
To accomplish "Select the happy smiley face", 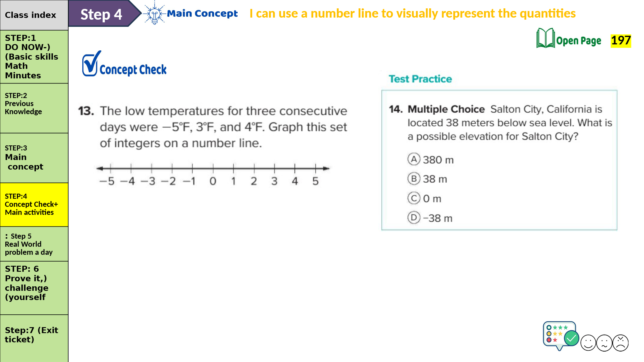I will tap(588, 343).
